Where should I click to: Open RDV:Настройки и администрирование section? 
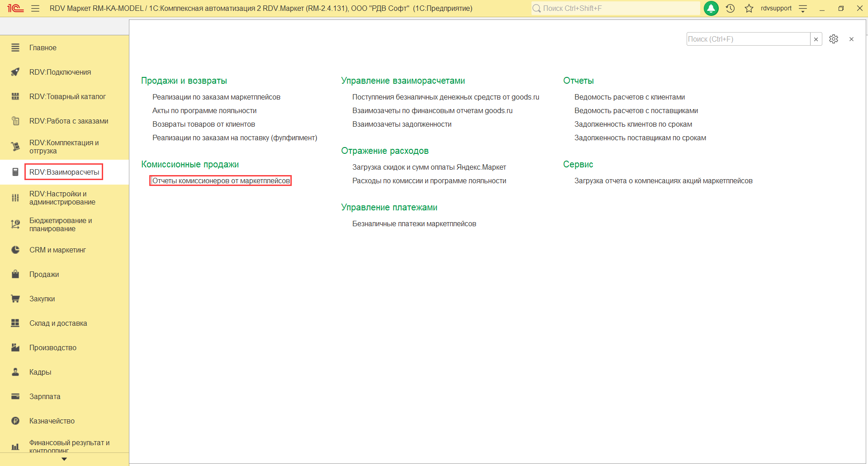[x=62, y=198]
